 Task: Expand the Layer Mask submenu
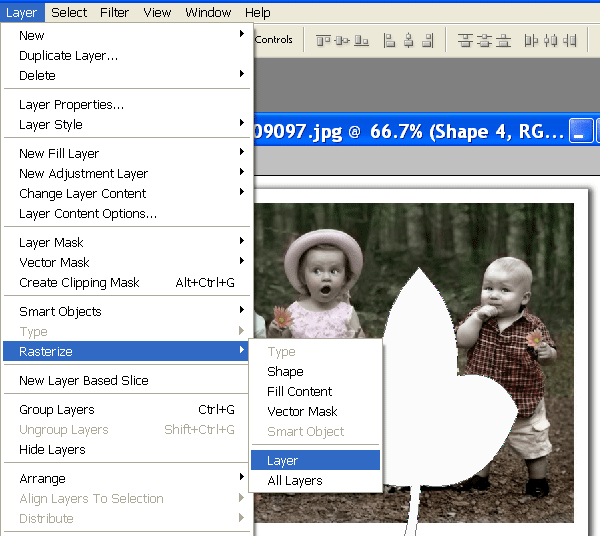[x=126, y=242]
